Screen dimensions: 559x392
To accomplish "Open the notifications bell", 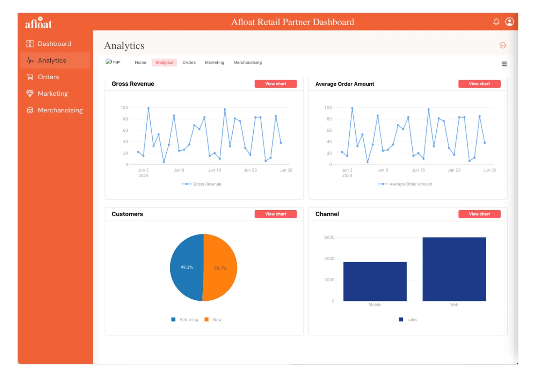I will click(x=496, y=22).
